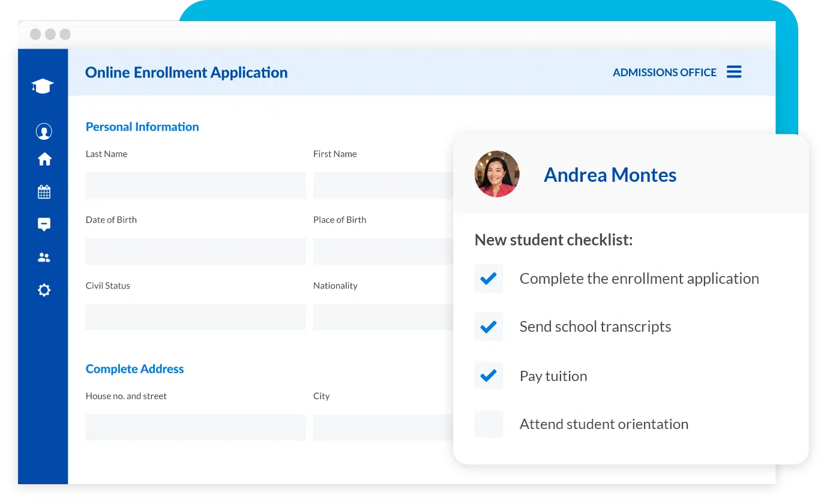This screenshot has height=504, width=827.
Task: Click the Last Name input field
Action: pos(195,185)
